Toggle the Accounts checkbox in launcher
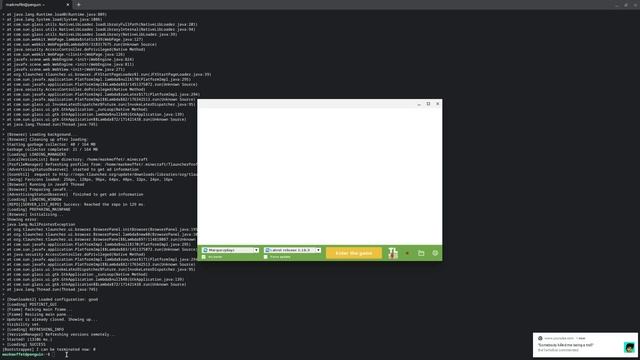 (x=204, y=257)
